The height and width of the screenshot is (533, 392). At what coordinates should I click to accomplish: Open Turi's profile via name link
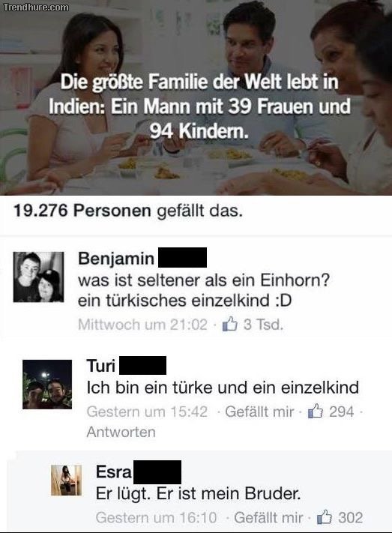click(x=101, y=366)
